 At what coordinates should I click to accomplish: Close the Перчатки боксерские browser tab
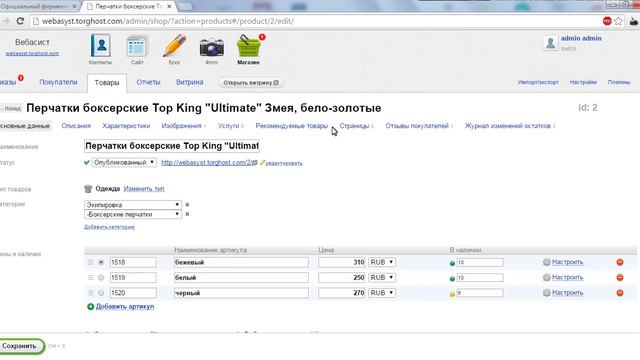click(169, 7)
